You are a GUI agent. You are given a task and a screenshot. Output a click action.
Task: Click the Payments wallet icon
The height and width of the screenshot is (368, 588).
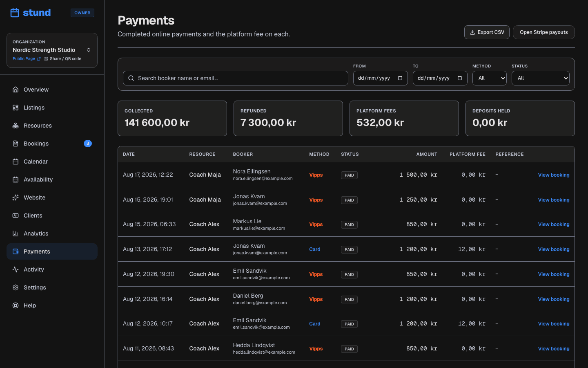(x=16, y=251)
